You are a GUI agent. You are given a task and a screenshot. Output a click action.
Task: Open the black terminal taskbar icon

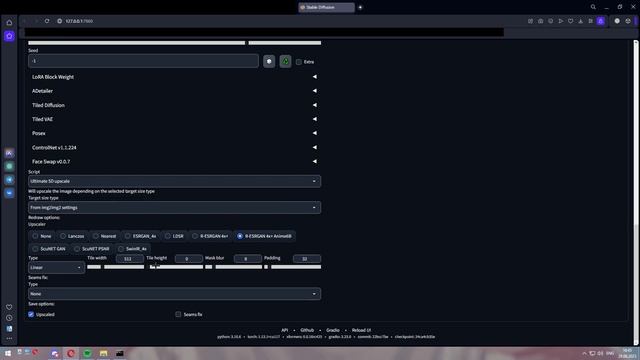120,353
